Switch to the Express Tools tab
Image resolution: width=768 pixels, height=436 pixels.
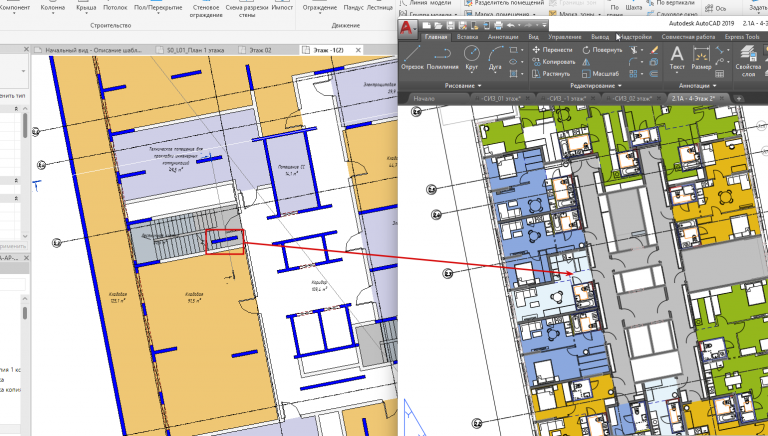(x=742, y=37)
